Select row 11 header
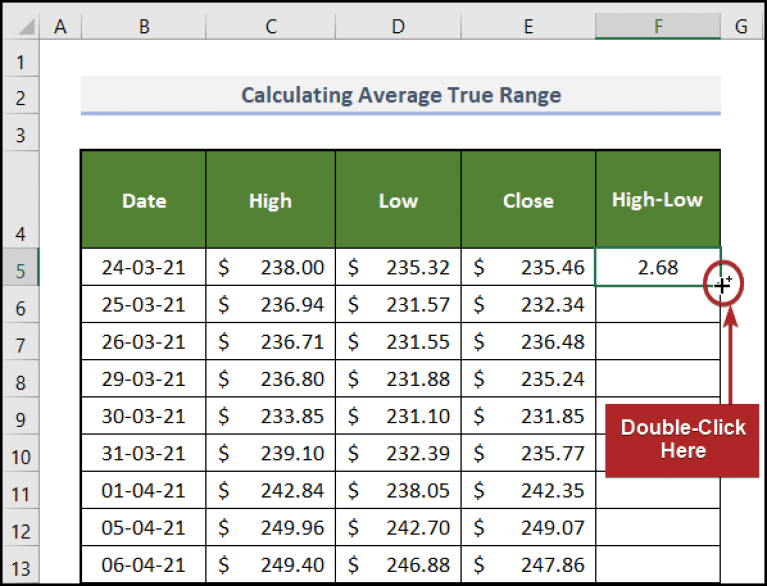The width and height of the screenshot is (767, 586). (x=21, y=490)
